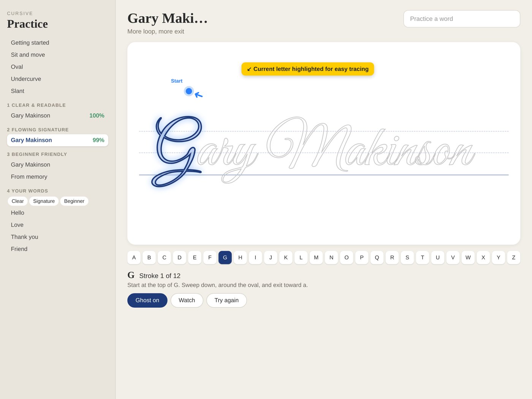Open Gary Makinson under Flowing Signature
532x399 pixels.
click(x=57, y=140)
